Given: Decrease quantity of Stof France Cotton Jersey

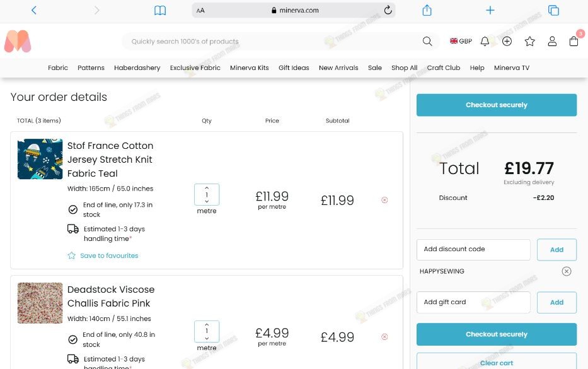Looking at the screenshot, I should point(207,202).
